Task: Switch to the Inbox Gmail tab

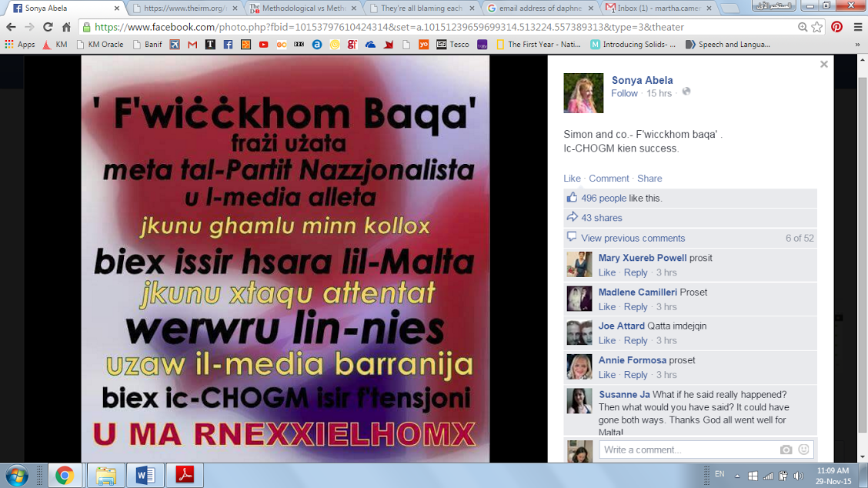Action: [x=651, y=8]
